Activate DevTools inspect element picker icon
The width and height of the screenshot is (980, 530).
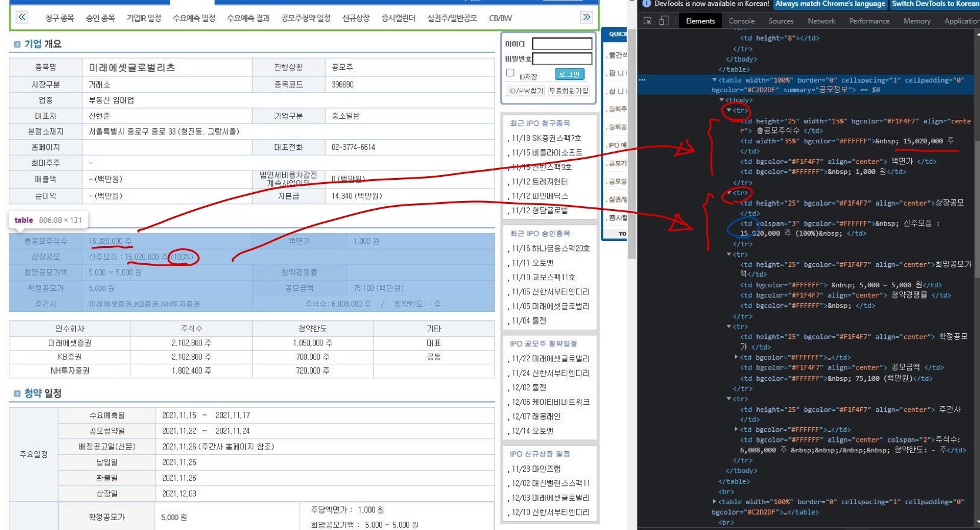click(x=648, y=21)
